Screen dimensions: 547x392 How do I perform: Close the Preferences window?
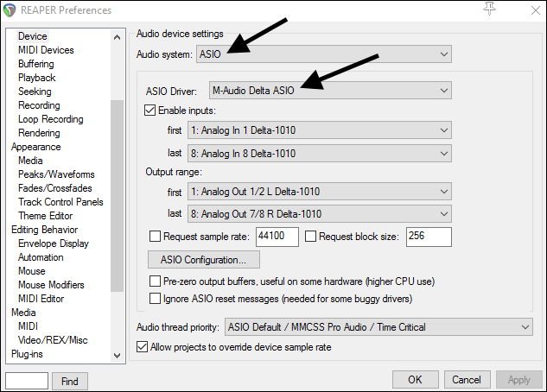click(536, 10)
